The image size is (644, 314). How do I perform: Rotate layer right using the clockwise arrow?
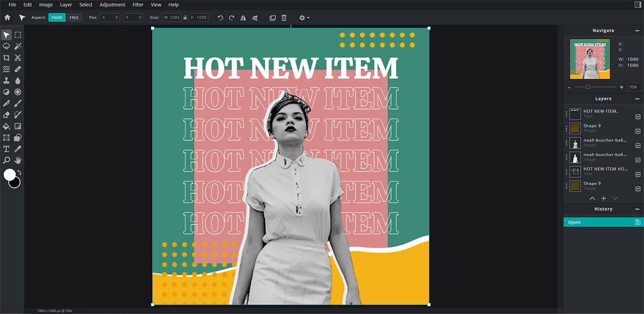(232, 18)
